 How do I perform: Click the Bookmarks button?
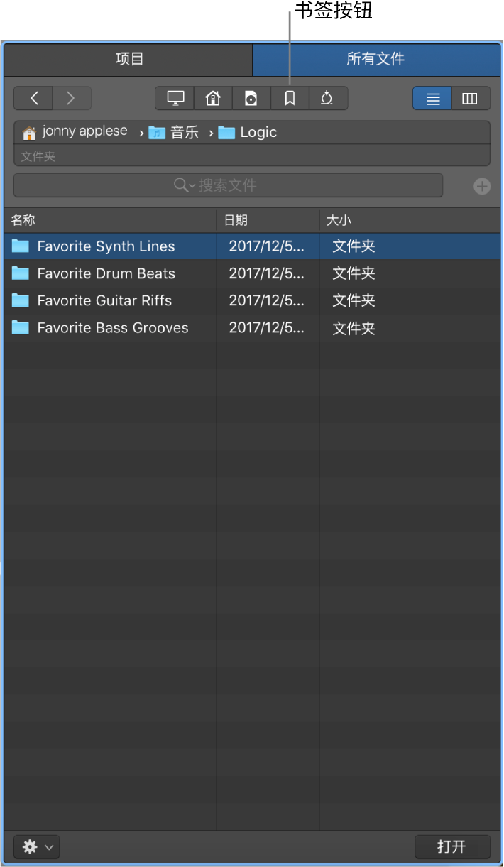(x=290, y=98)
